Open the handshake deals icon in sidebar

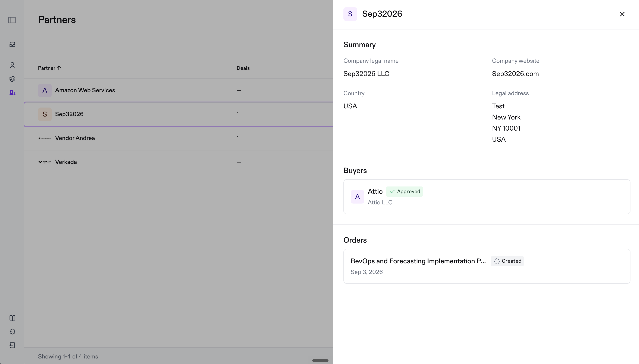(x=12, y=79)
